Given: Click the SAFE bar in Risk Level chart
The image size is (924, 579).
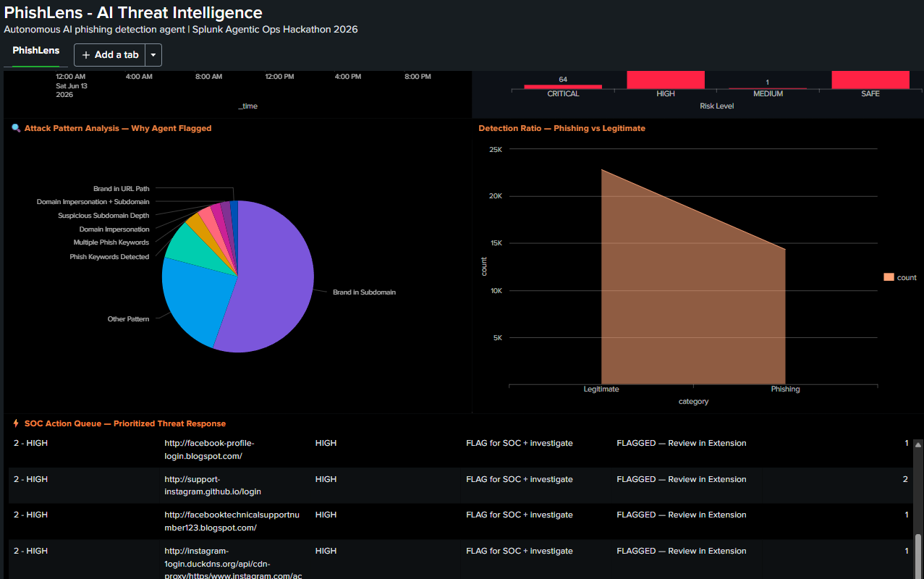Looking at the screenshot, I should coord(870,80).
